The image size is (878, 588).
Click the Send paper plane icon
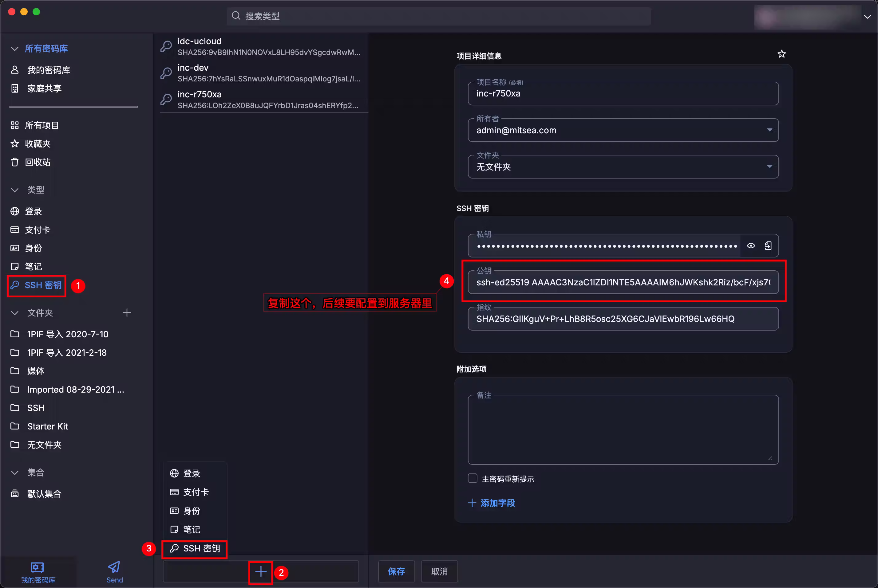pyautogui.click(x=114, y=567)
